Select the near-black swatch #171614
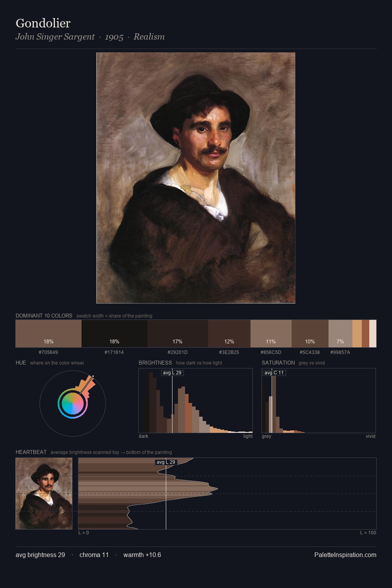392x588 pixels. (114, 334)
